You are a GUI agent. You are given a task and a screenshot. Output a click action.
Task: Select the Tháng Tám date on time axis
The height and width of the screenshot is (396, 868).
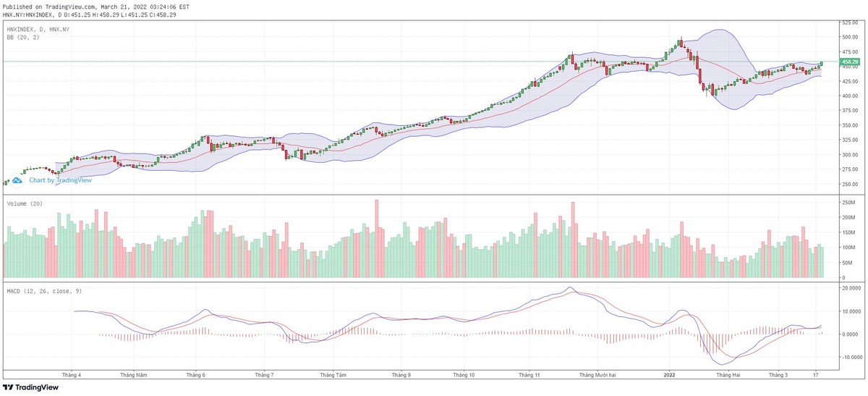click(x=331, y=375)
